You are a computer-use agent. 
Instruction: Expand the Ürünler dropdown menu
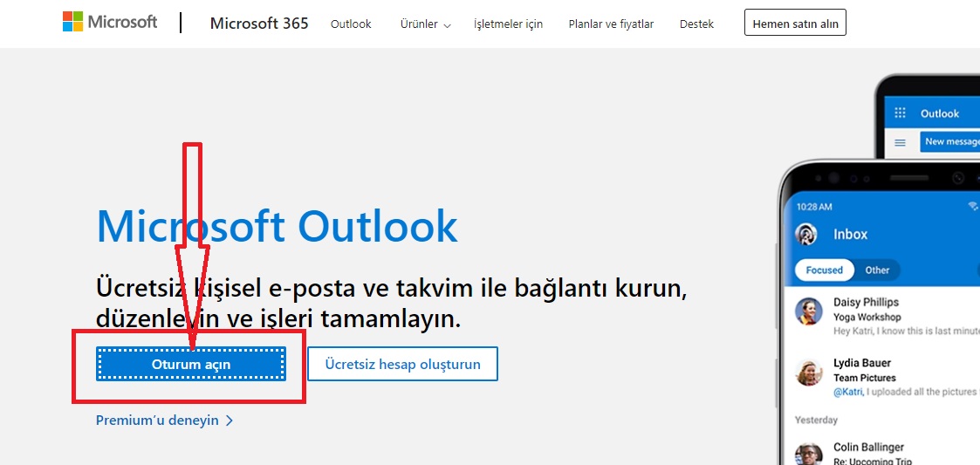coord(426,24)
